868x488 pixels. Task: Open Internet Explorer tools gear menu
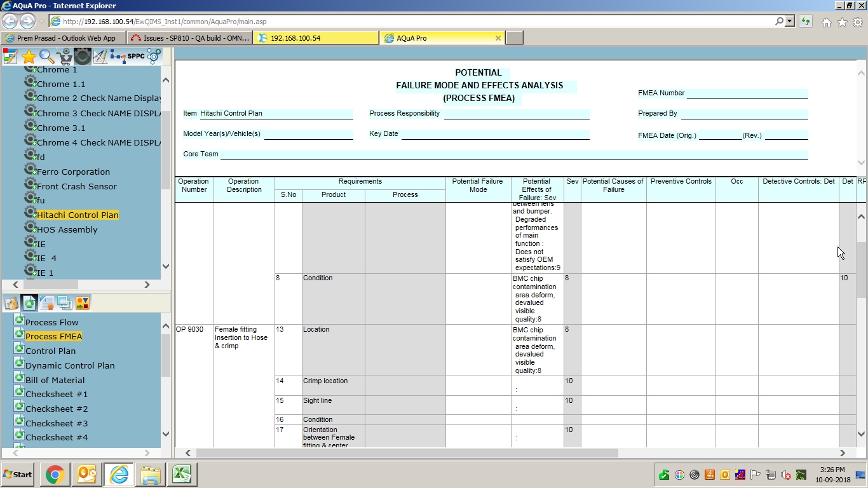click(858, 22)
